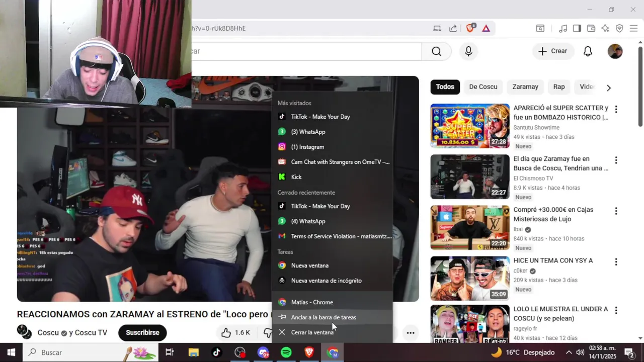Open the video more actions ellipsis
This screenshot has height=362, width=644.
tap(411, 332)
